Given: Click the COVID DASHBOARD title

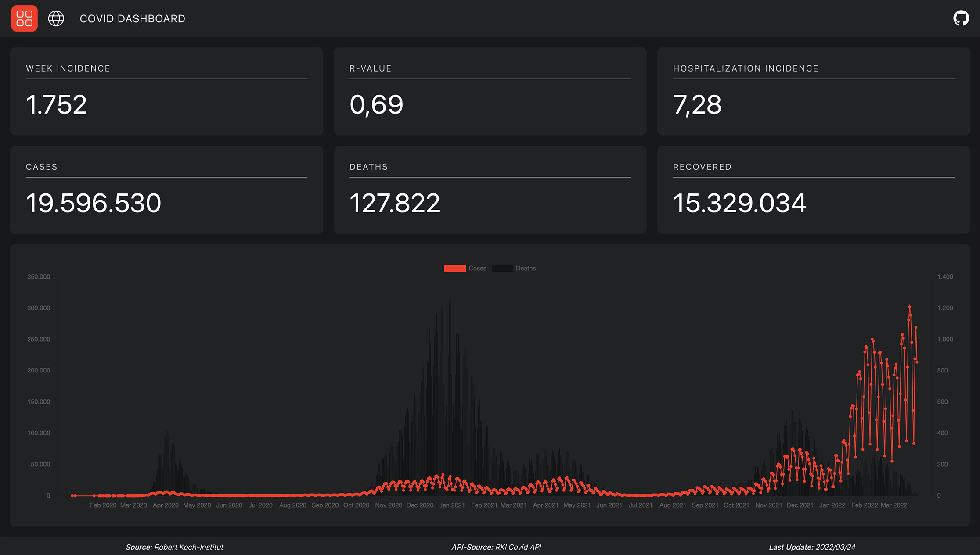Looking at the screenshot, I should pyautogui.click(x=133, y=19).
